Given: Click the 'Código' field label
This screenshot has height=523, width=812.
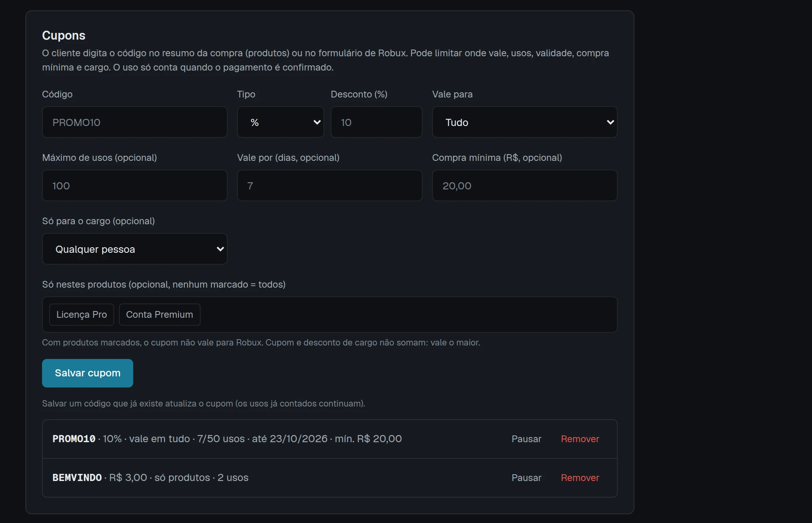Looking at the screenshot, I should point(57,94).
